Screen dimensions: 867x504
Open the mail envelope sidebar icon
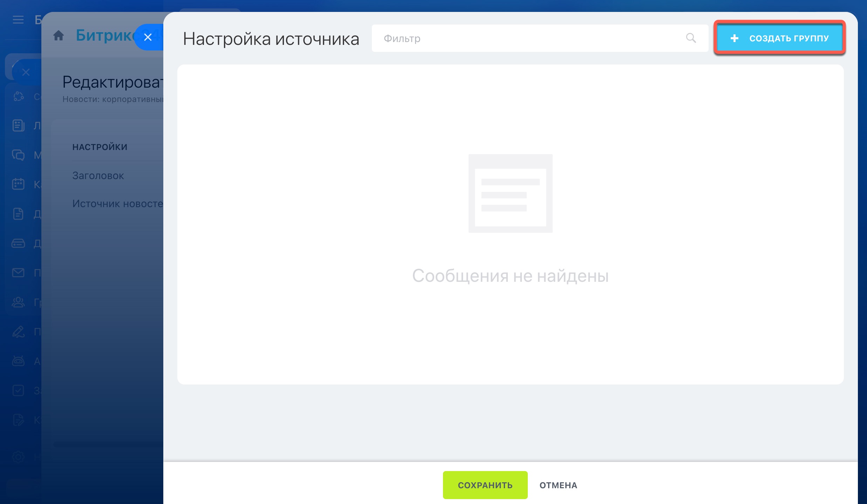coord(18,272)
